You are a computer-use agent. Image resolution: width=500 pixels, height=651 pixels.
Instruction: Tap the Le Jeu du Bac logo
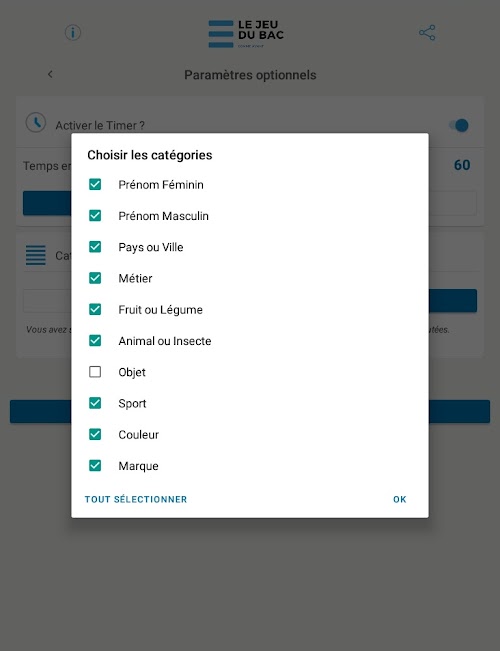click(246, 34)
